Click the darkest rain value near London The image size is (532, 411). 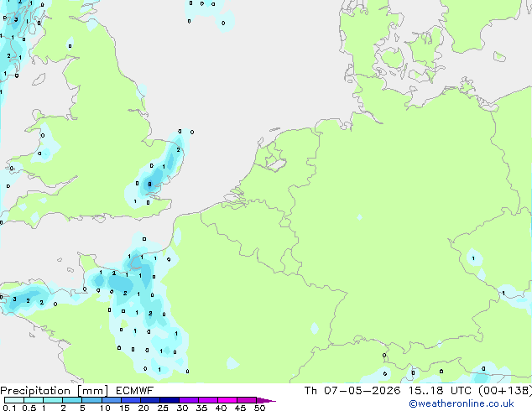click(149, 185)
